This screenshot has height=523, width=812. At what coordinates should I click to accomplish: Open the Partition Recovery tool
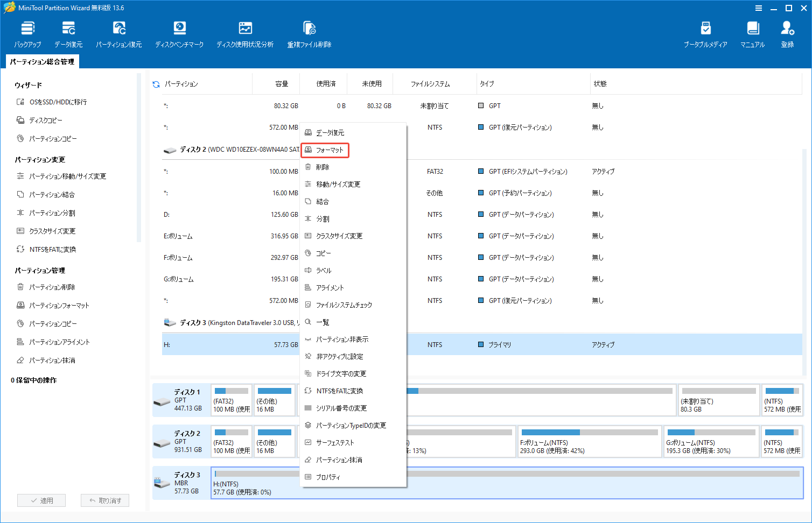[x=118, y=32]
